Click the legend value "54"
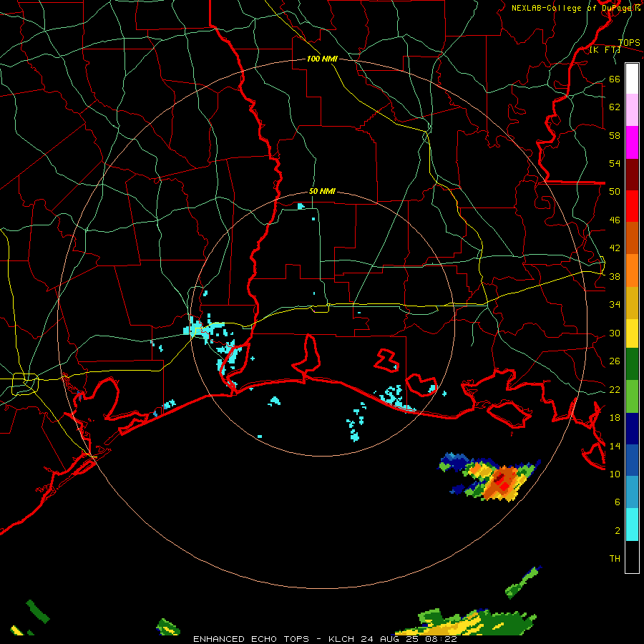Screen dimensions: 644x644 tap(615, 163)
